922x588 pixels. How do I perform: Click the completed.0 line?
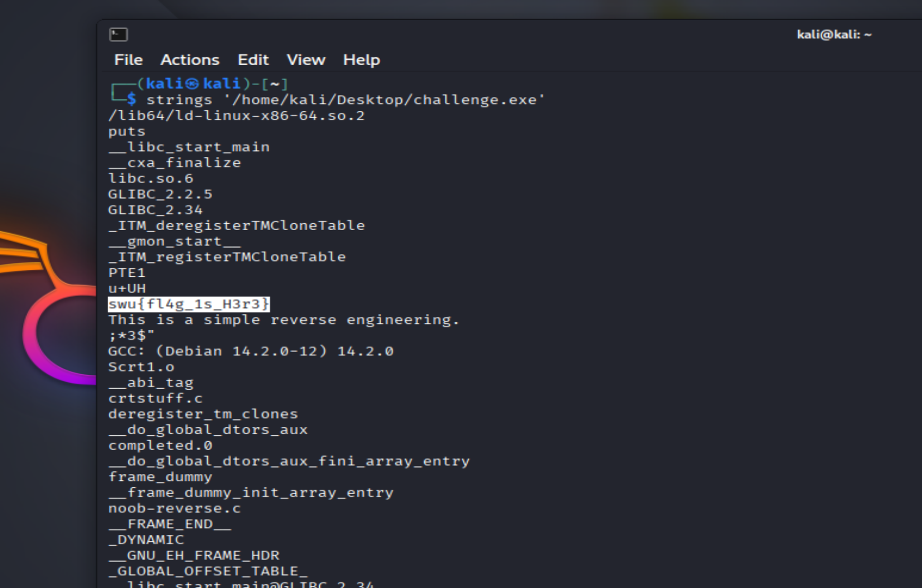[x=160, y=445]
